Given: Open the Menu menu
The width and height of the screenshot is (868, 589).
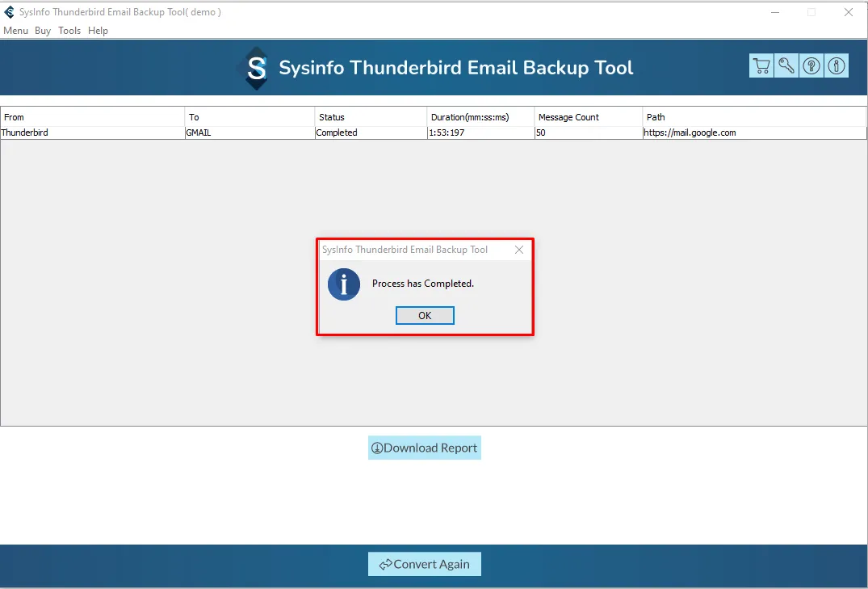Looking at the screenshot, I should click(x=15, y=31).
